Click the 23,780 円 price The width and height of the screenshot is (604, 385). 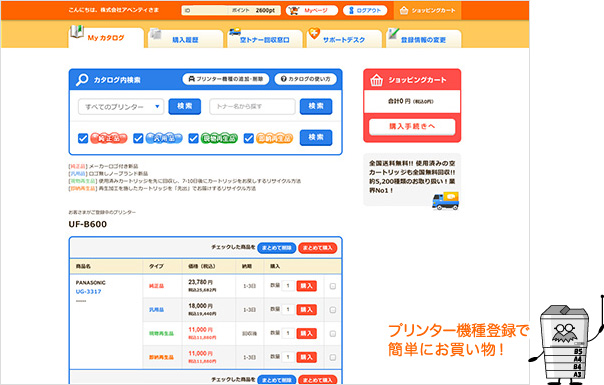pyautogui.click(x=200, y=282)
